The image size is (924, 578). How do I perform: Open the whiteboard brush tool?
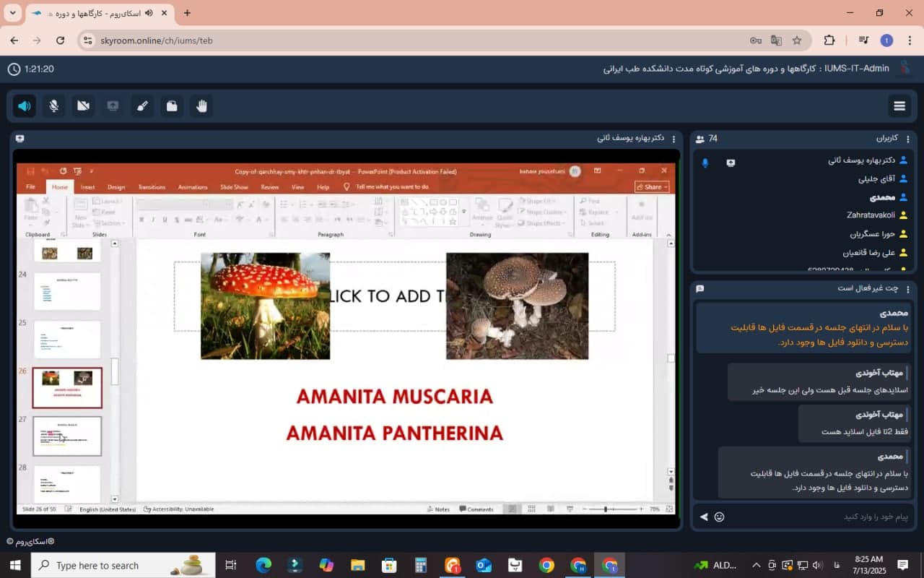coord(142,106)
